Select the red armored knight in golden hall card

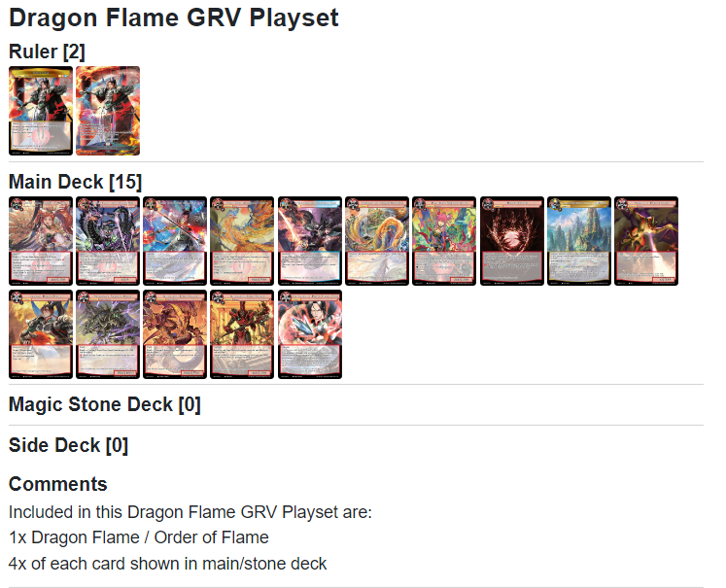242,334
